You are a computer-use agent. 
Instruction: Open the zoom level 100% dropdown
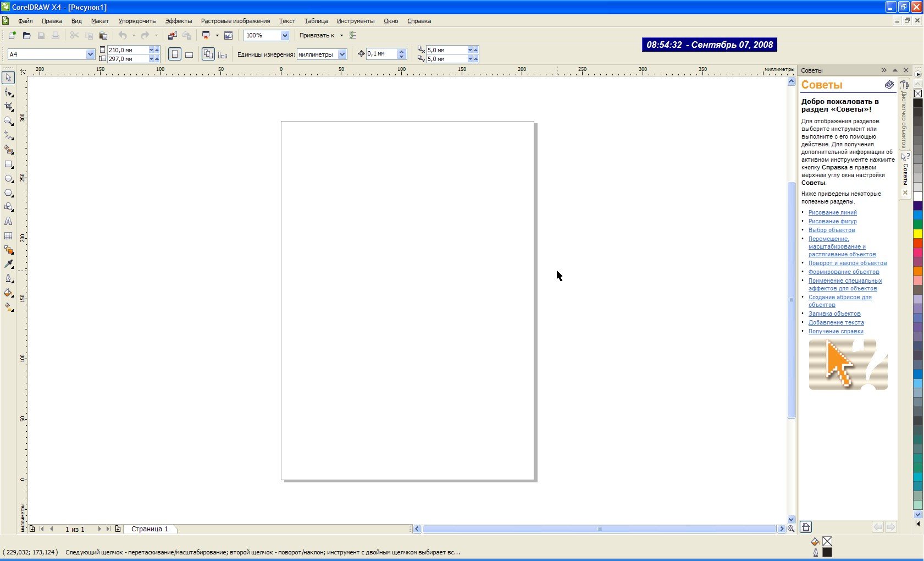[x=285, y=35]
